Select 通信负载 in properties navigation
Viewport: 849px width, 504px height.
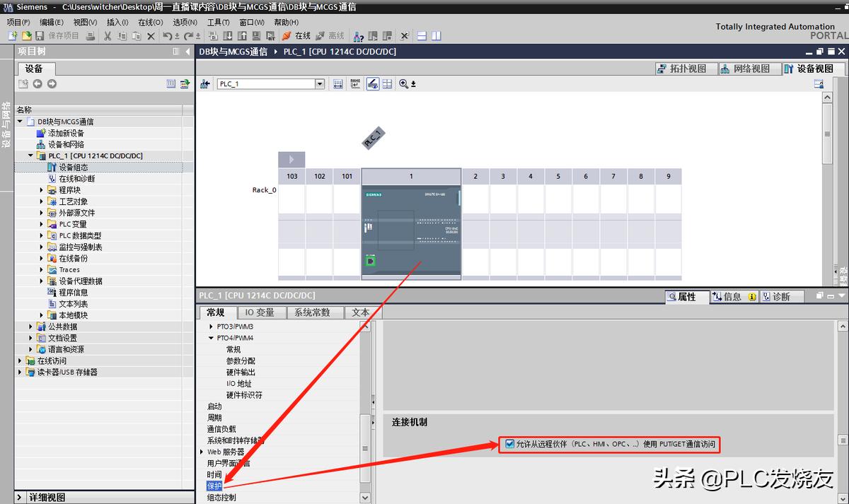pyautogui.click(x=221, y=429)
